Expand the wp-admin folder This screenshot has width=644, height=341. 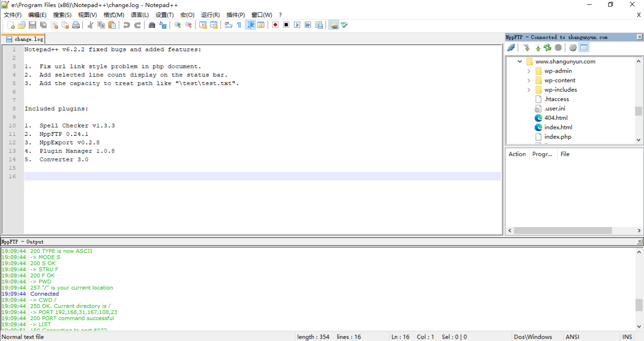[x=529, y=71]
